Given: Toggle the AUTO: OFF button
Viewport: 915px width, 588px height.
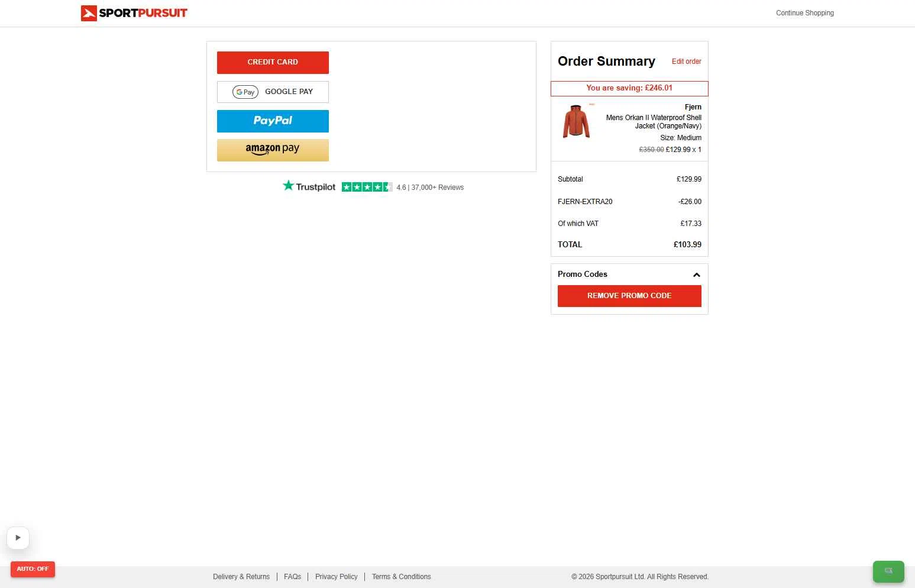Looking at the screenshot, I should [33, 569].
